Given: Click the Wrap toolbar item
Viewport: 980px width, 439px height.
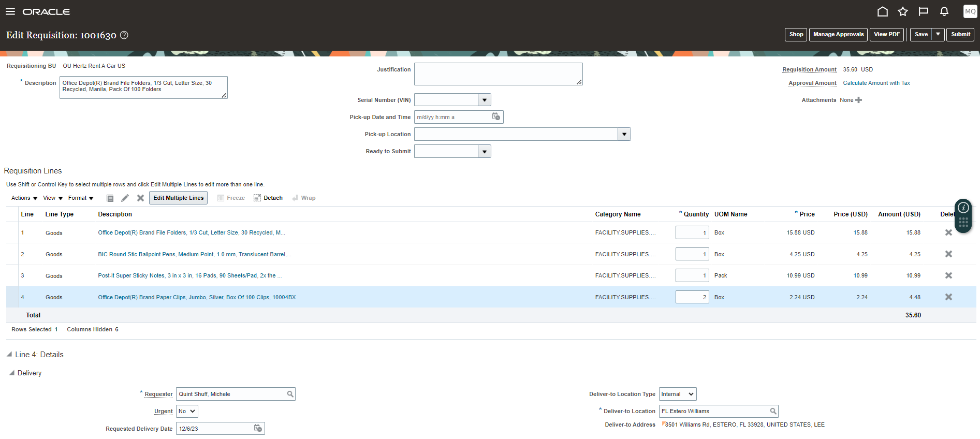Looking at the screenshot, I should coord(304,198).
